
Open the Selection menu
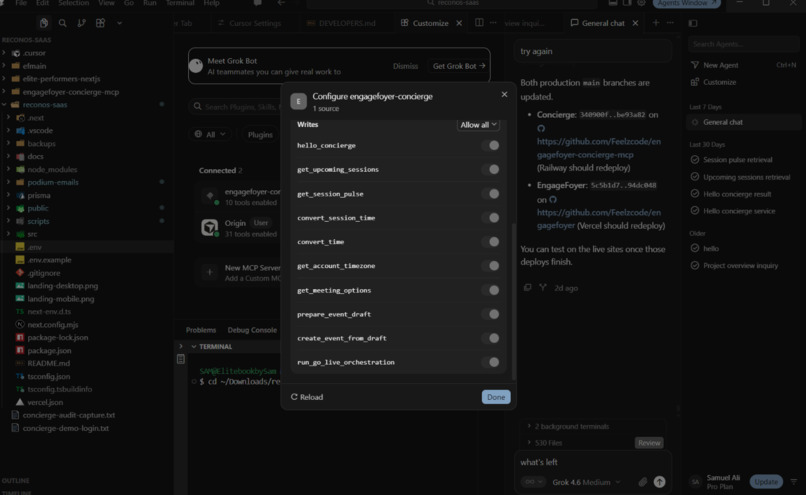73,3
